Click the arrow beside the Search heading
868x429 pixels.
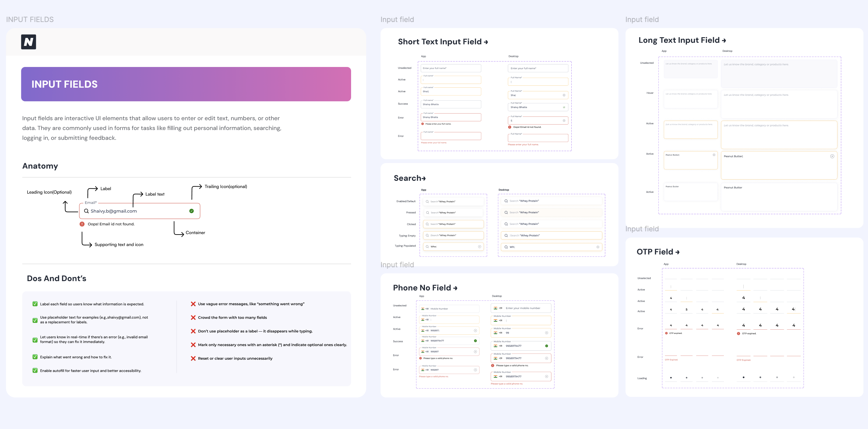(x=424, y=179)
